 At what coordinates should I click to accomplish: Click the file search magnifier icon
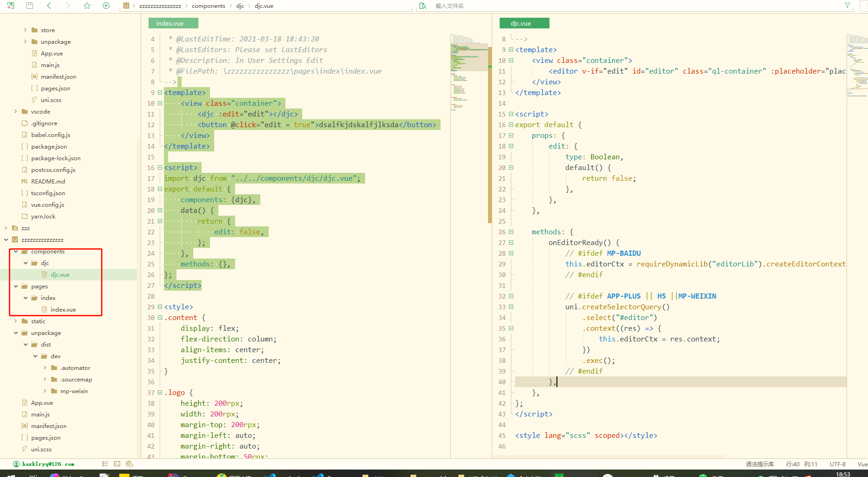pos(423,6)
